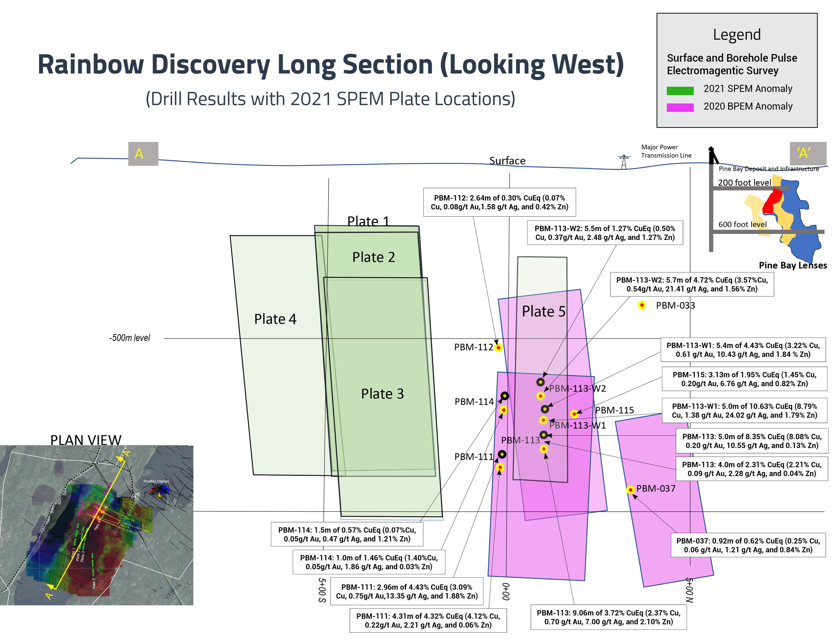Click the 200 foot level label
834x644 pixels.
[744, 182]
